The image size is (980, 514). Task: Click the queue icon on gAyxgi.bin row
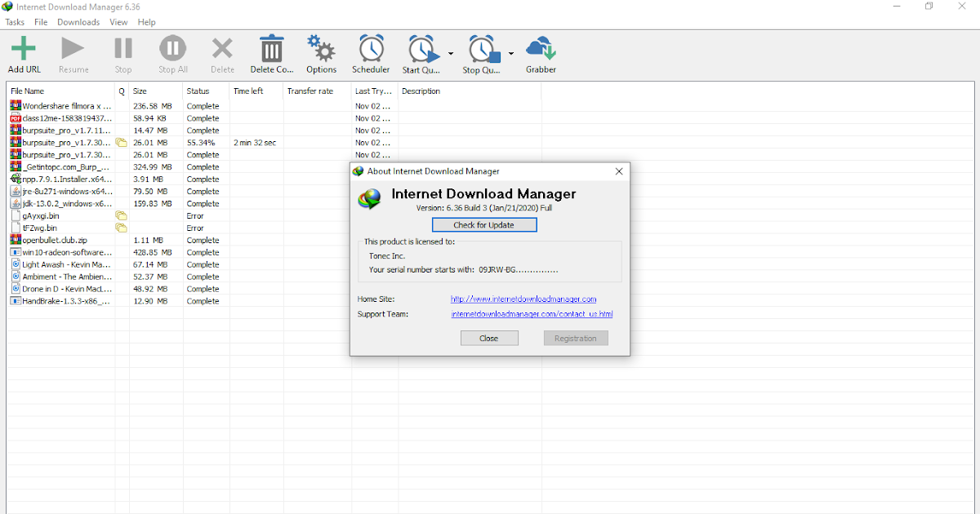coord(122,216)
